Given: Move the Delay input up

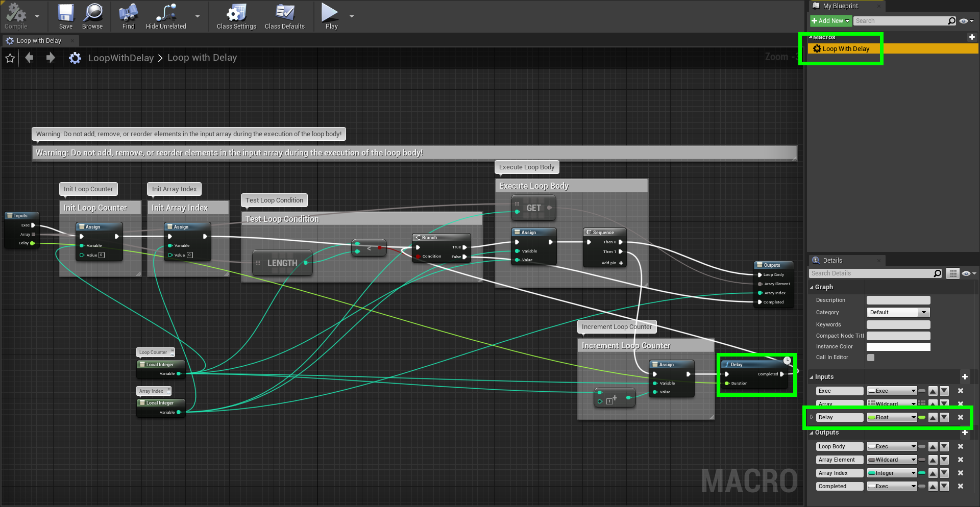Looking at the screenshot, I should (933, 417).
